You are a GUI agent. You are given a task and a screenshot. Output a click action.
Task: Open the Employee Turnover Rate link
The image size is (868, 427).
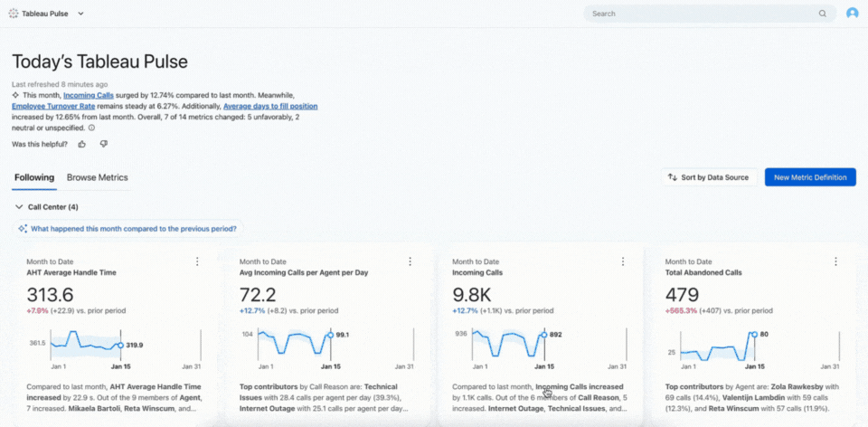point(53,106)
